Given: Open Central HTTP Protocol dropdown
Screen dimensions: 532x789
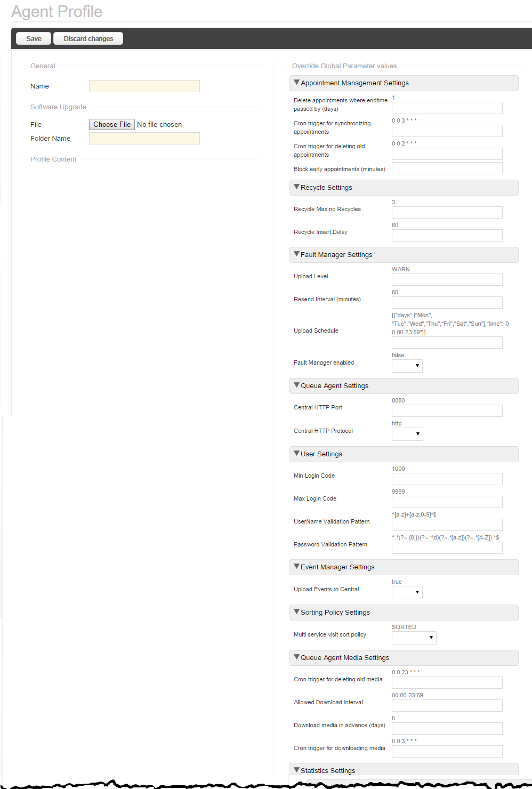Looking at the screenshot, I should (407, 434).
